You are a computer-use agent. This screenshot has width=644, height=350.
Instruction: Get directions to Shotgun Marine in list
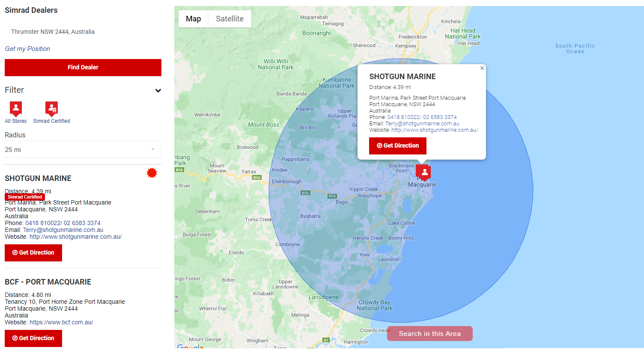click(33, 252)
